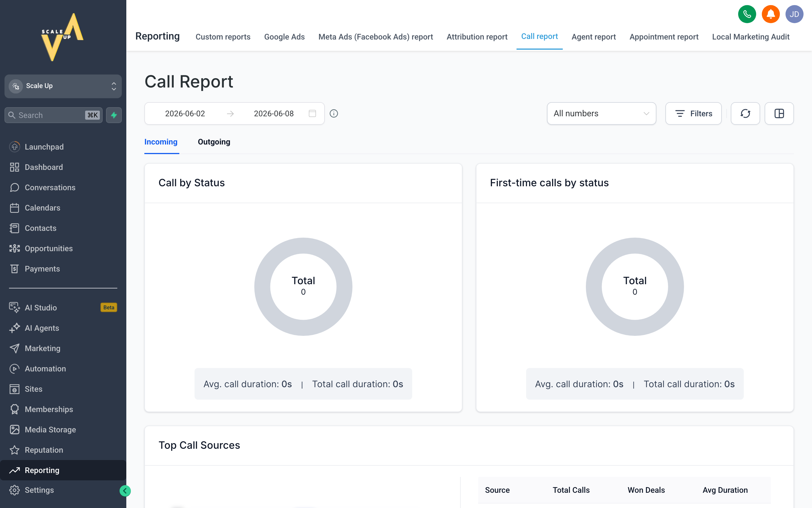The width and height of the screenshot is (812, 508).
Task: Click the green phone dialer icon
Action: 747,14
